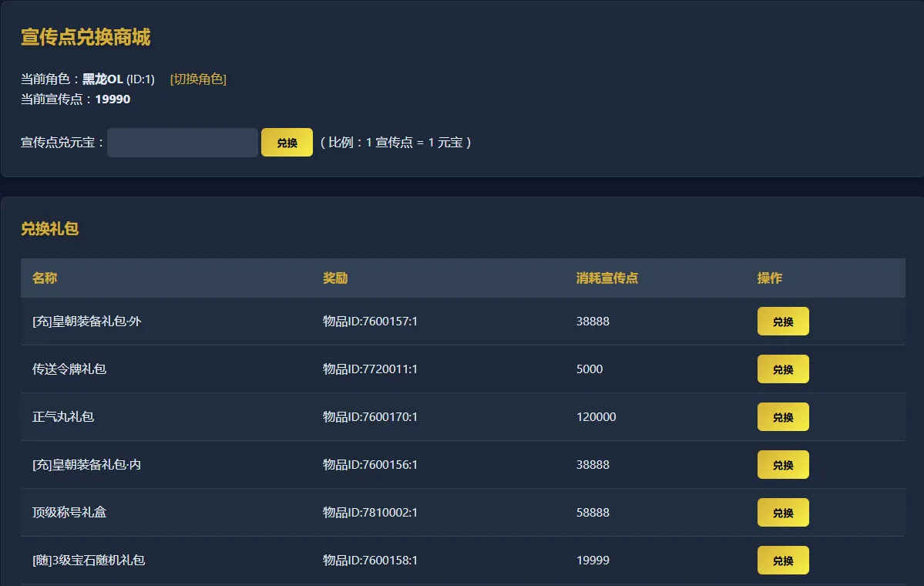Redeem the [充]皇朝装备礼包·外 gift pack

click(782, 322)
